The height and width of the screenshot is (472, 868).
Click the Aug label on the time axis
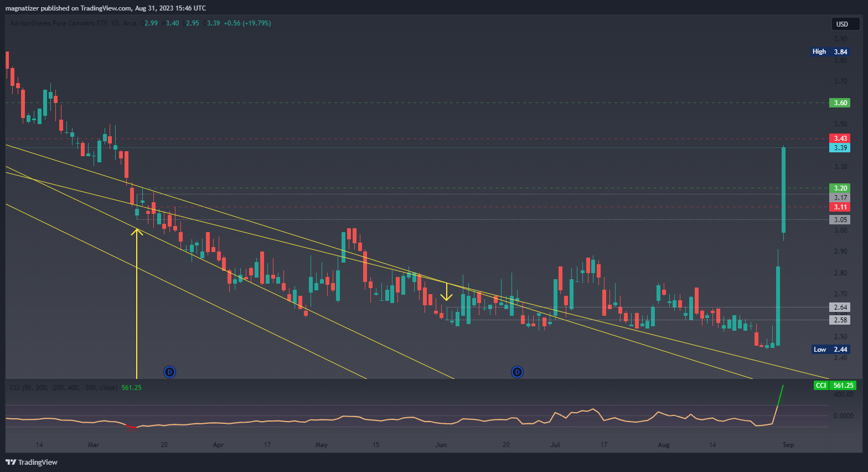[x=664, y=445]
